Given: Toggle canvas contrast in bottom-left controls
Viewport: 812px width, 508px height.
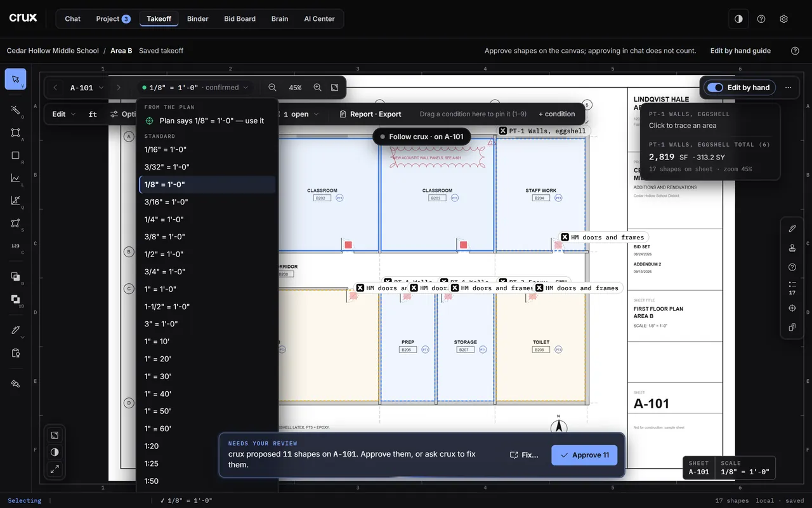Looking at the screenshot, I should point(55,452).
